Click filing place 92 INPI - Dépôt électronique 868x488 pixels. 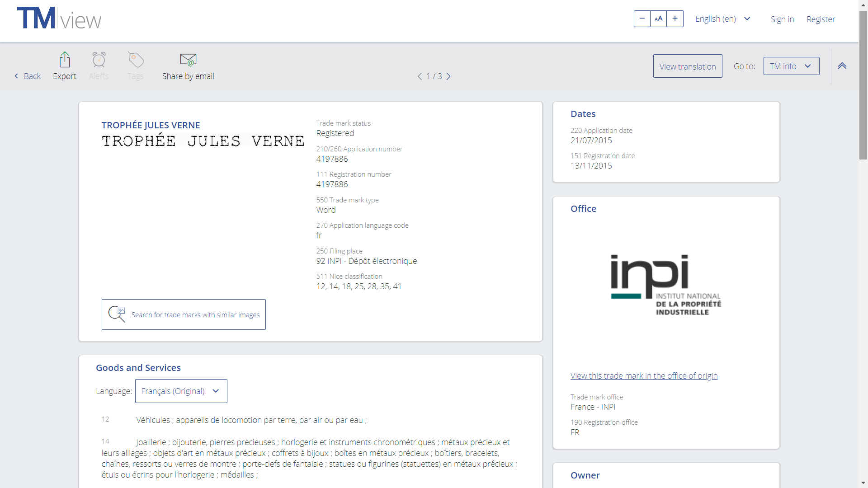pos(367,261)
